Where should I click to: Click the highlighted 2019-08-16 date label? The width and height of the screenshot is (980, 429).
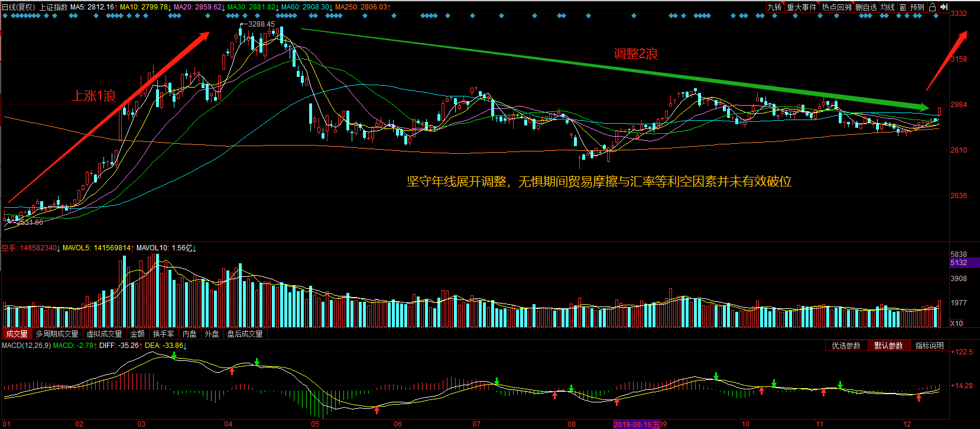pos(636,424)
